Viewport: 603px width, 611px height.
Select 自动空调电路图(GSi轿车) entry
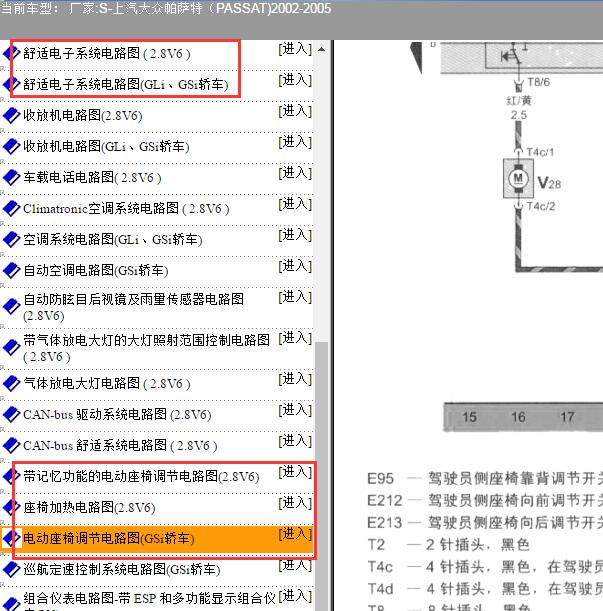coord(95,270)
